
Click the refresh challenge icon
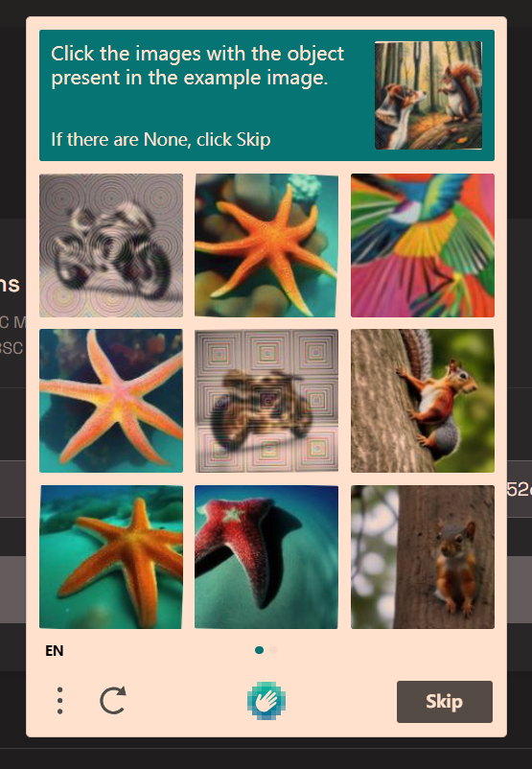point(113,700)
